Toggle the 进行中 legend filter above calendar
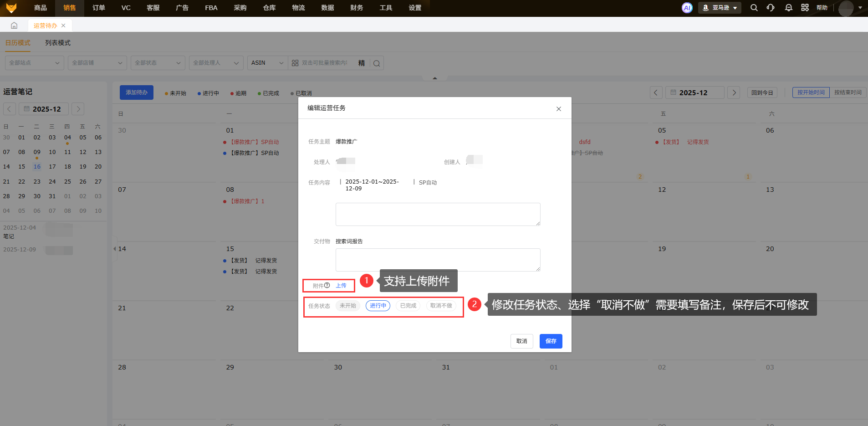868x426 pixels. pos(208,93)
